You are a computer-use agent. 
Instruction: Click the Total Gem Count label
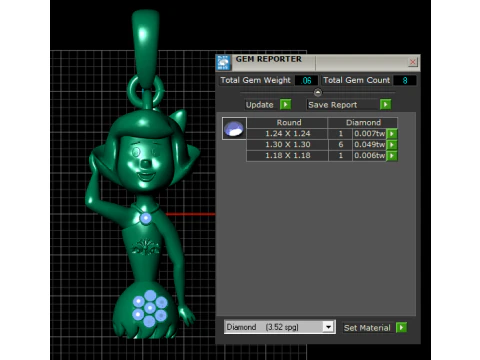coord(357,80)
